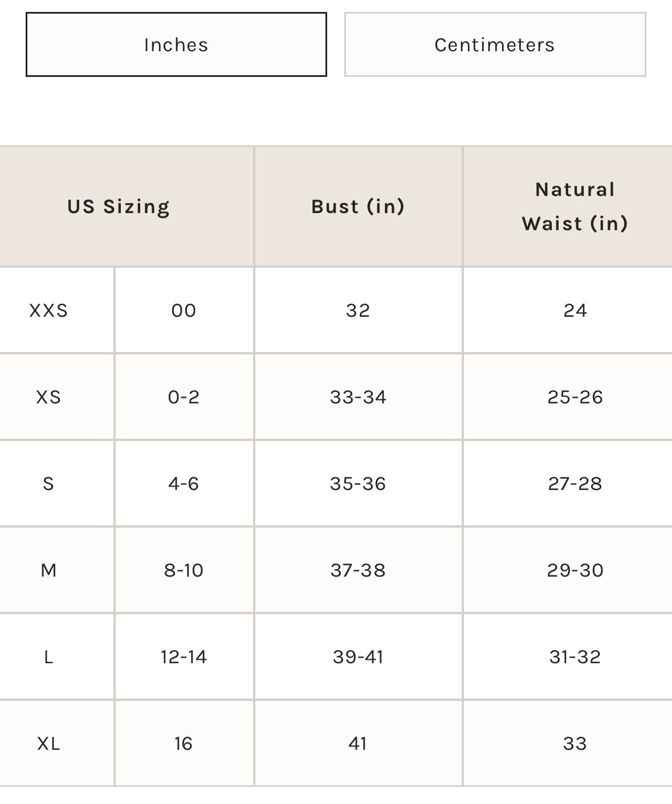Click the 27-28 waist measurement cell

(x=575, y=484)
